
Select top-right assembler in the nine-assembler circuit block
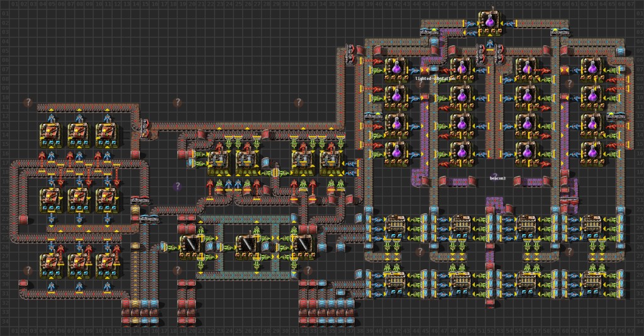click(107, 135)
